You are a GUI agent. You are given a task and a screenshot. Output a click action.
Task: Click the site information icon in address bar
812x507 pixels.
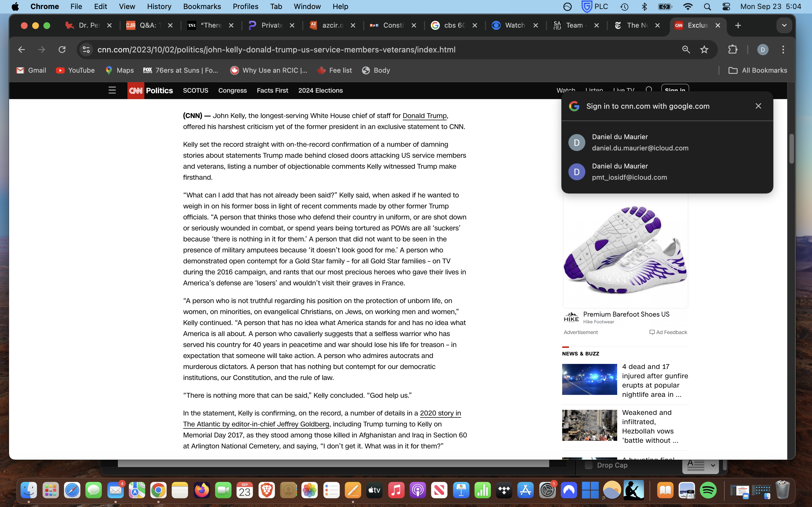click(x=86, y=50)
